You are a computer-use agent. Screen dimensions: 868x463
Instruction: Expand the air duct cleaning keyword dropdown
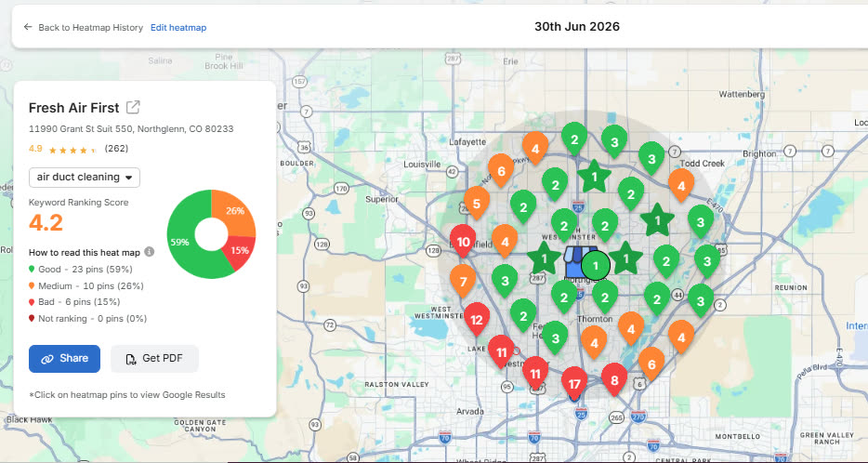[x=85, y=178]
